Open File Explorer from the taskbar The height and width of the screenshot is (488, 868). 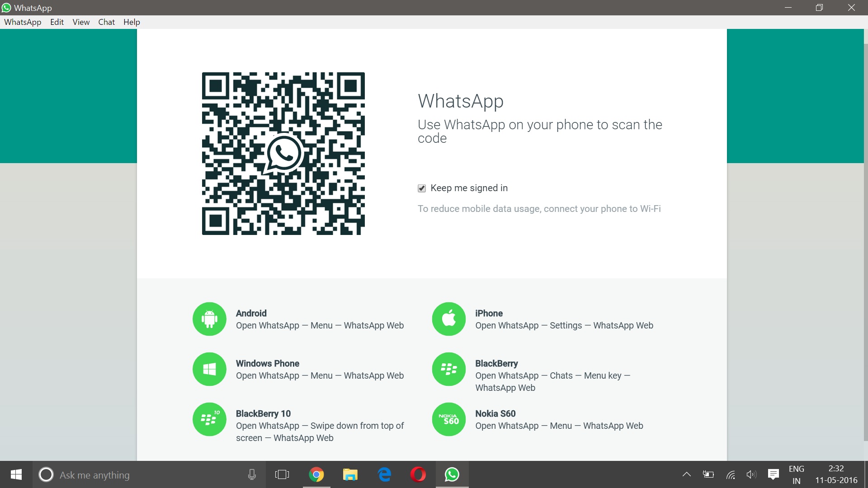click(x=350, y=474)
